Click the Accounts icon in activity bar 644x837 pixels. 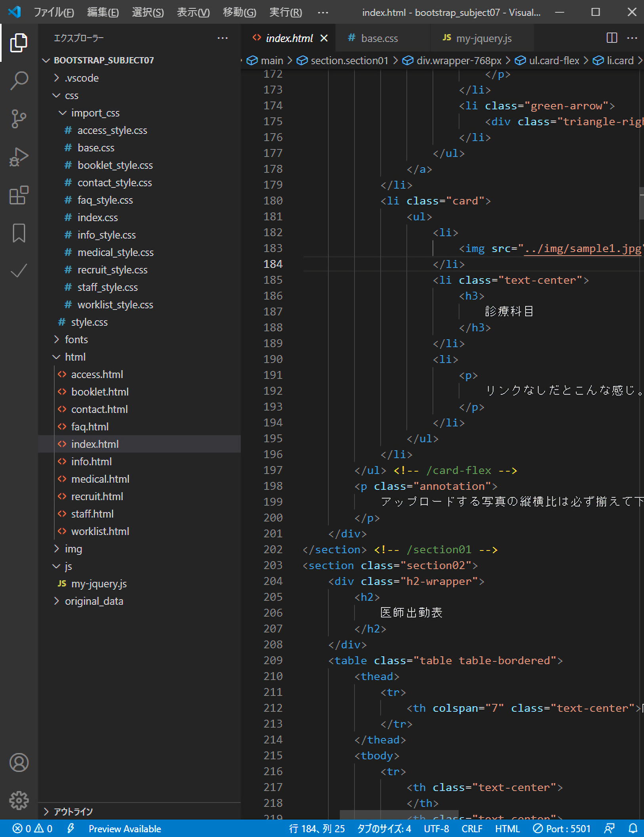pyautogui.click(x=19, y=762)
